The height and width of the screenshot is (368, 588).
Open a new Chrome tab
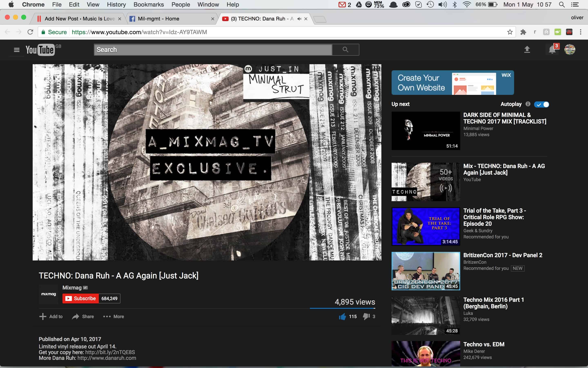(x=320, y=19)
